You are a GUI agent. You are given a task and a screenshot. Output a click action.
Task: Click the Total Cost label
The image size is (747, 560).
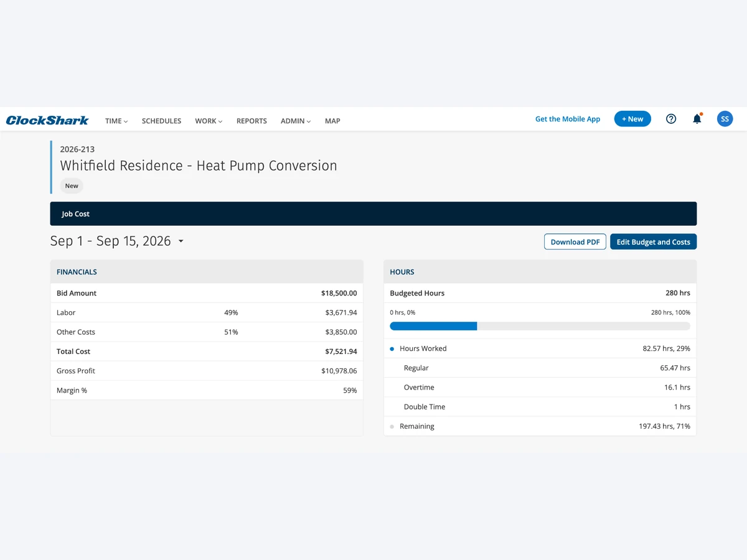[73, 352]
